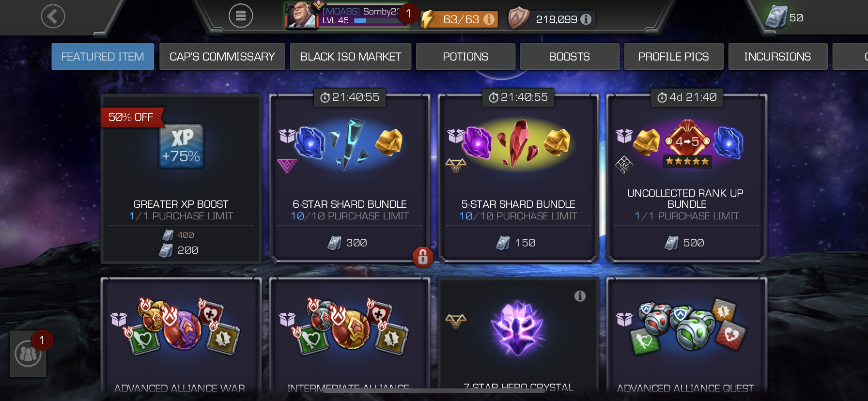Switch to the Incursions tab
The image size is (868, 401).
tap(778, 57)
